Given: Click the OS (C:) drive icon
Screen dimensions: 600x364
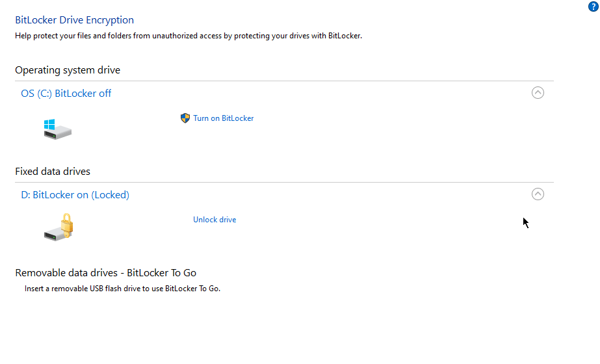Looking at the screenshot, I should point(57,129).
